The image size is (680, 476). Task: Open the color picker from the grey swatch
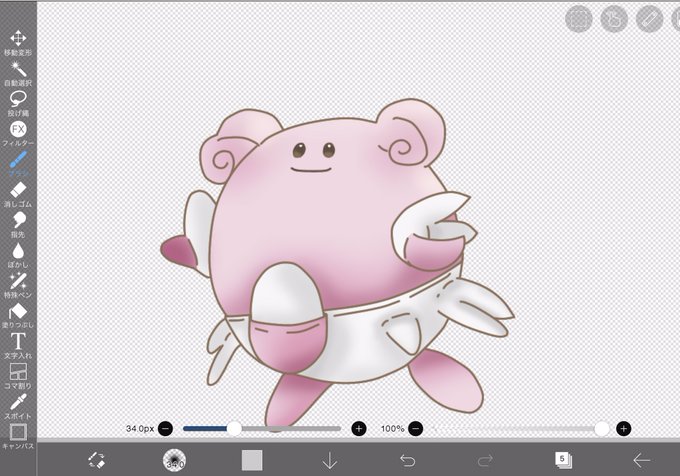coord(252,460)
